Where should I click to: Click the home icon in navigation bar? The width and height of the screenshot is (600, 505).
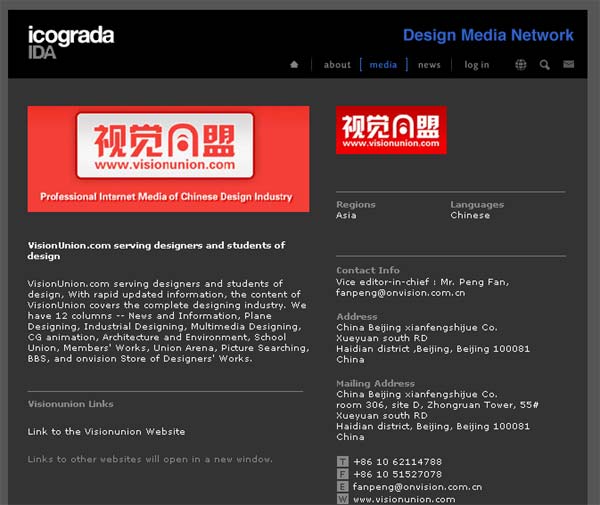click(x=294, y=64)
